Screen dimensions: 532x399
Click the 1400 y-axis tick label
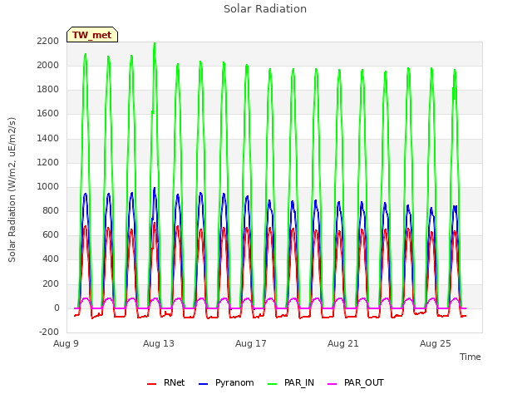[x=48, y=138]
